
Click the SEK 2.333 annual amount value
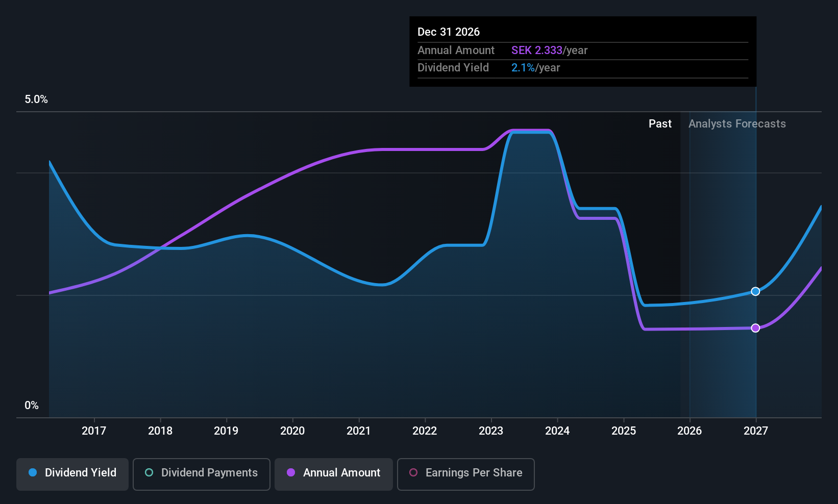536,51
